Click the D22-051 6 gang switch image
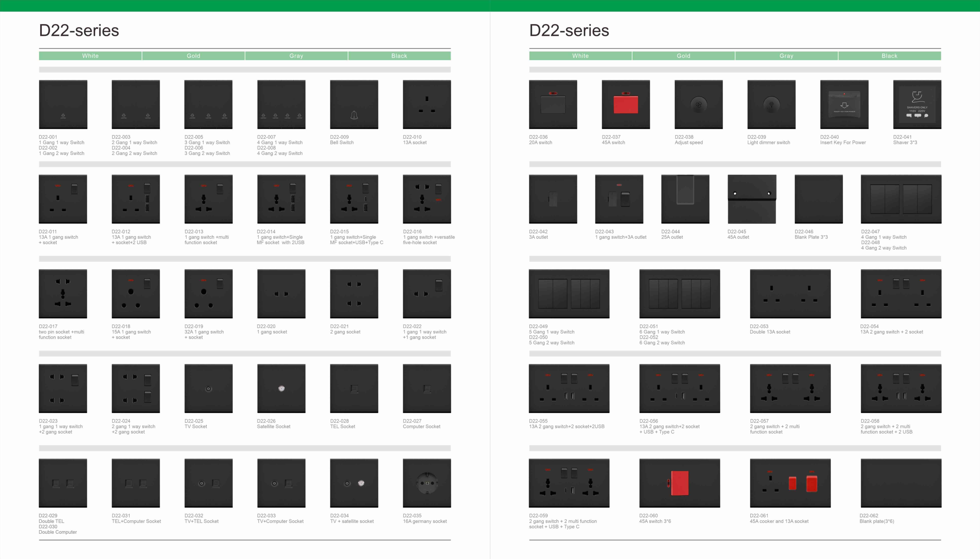Viewport: 980px width, 559px height. (679, 294)
